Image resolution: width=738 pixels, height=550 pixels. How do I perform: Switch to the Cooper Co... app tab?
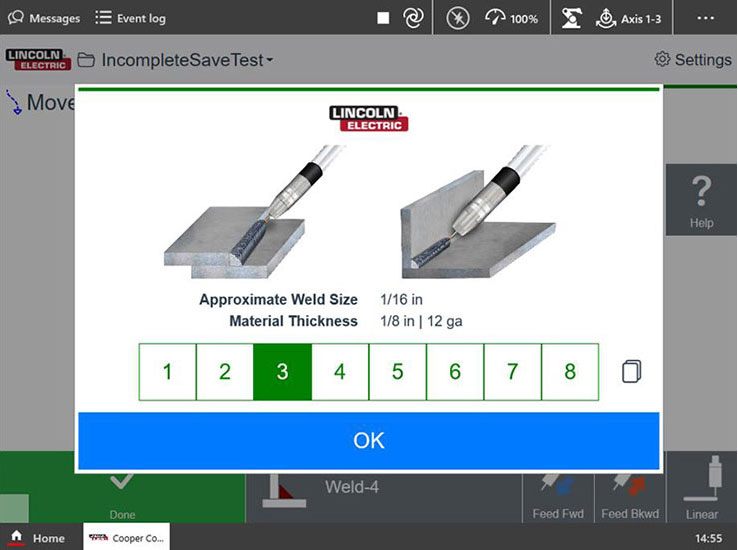(x=127, y=537)
